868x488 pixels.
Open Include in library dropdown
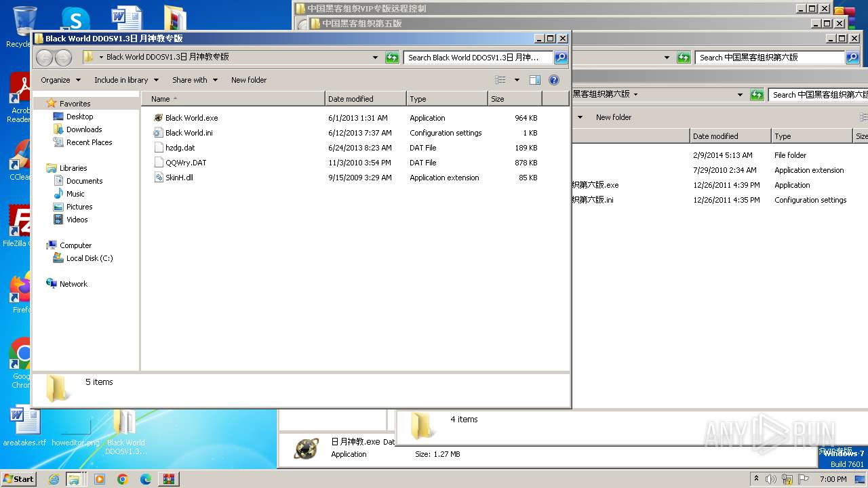coord(126,80)
